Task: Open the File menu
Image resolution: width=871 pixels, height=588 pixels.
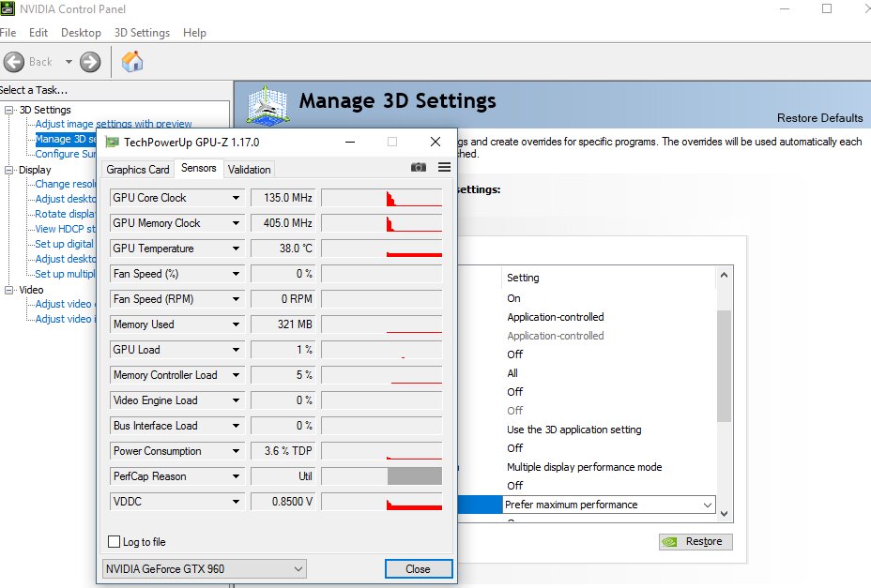Action: [8, 33]
